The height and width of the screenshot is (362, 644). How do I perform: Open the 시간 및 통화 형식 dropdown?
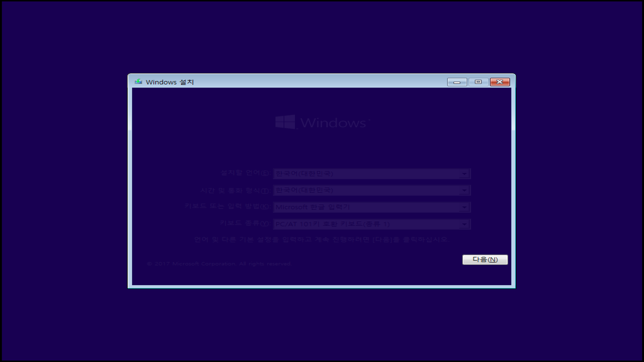tap(372, 190)
